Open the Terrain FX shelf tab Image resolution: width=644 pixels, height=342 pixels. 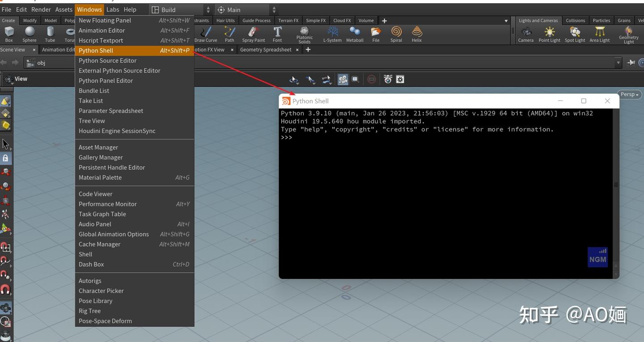pos(288,21)
